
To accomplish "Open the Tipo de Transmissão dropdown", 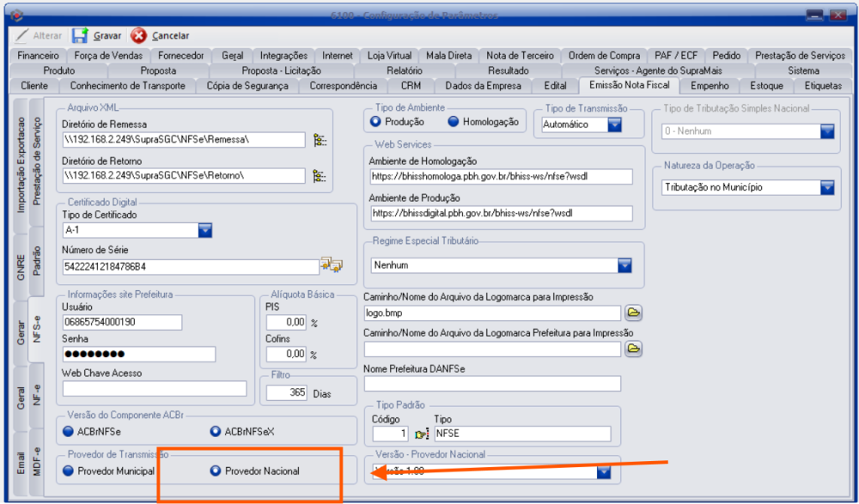I will click(x=614, y=124).
